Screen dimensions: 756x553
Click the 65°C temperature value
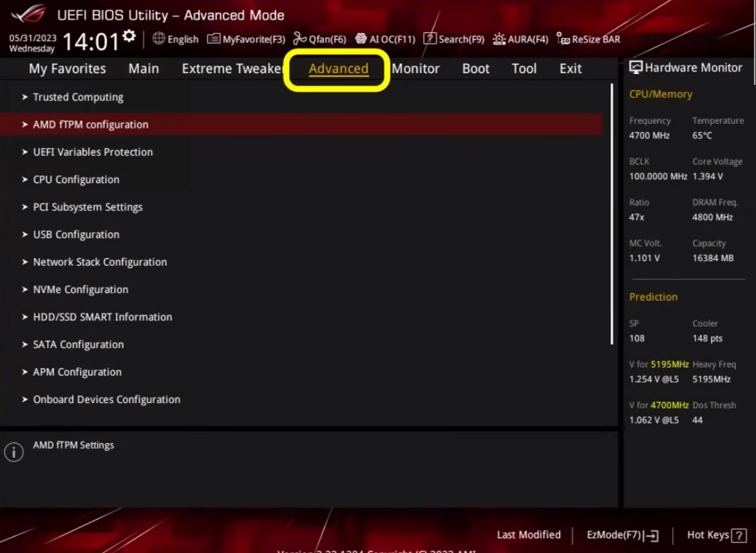pyautogui.click(x=702, y=136)
